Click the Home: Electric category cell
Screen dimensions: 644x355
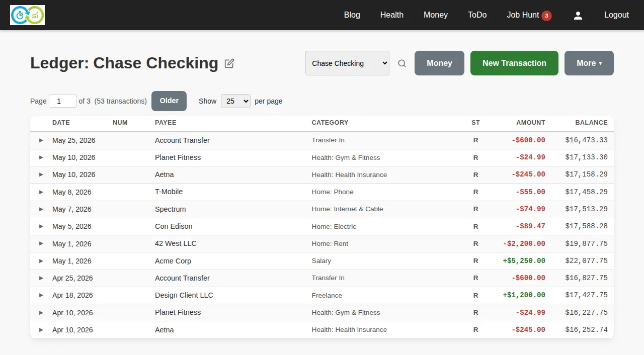334,227
